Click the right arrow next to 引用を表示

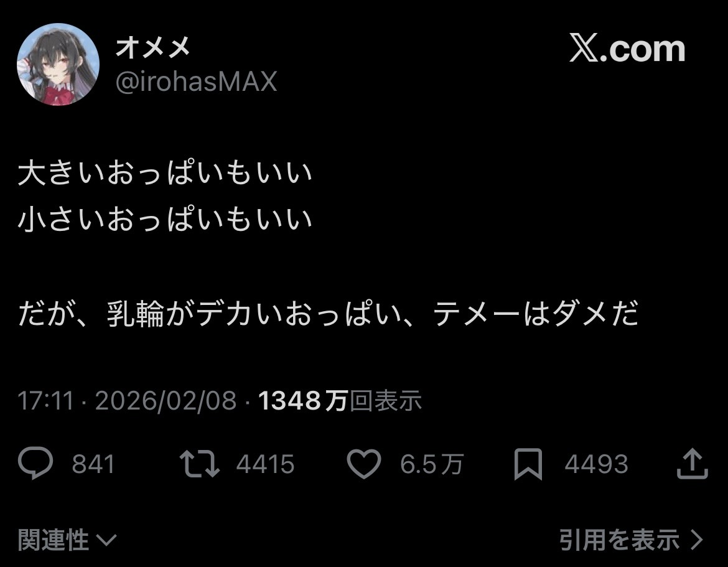(x=697, y=540)
